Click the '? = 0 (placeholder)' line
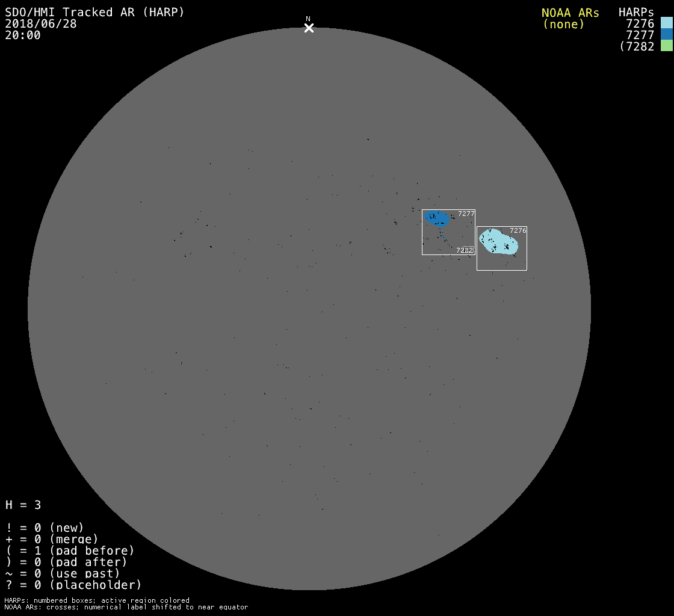674x616 pixels. pos(73,584)
